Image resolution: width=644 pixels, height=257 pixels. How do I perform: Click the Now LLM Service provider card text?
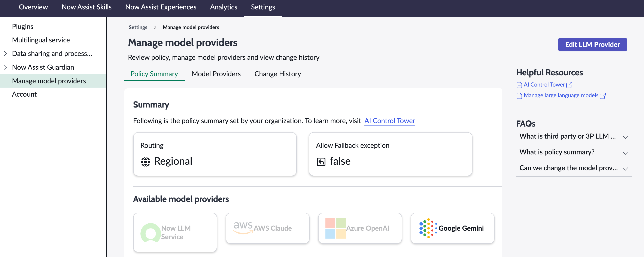[176, 233]
